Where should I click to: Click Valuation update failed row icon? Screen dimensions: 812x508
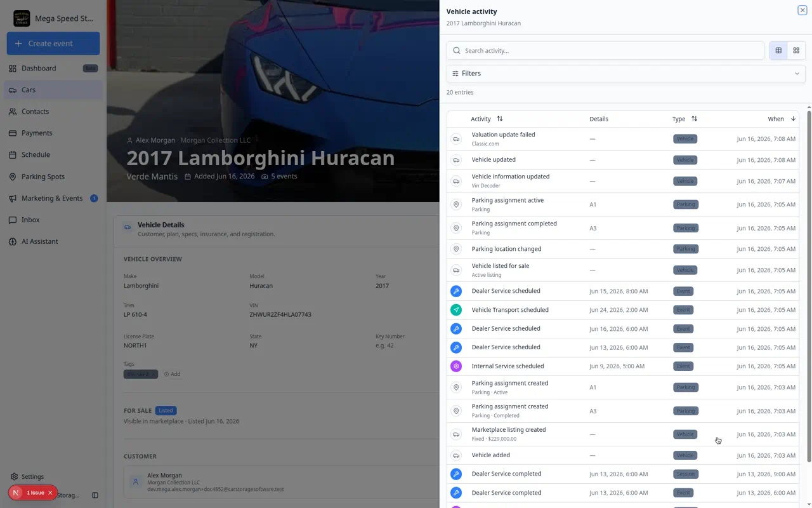click(455, 139)
